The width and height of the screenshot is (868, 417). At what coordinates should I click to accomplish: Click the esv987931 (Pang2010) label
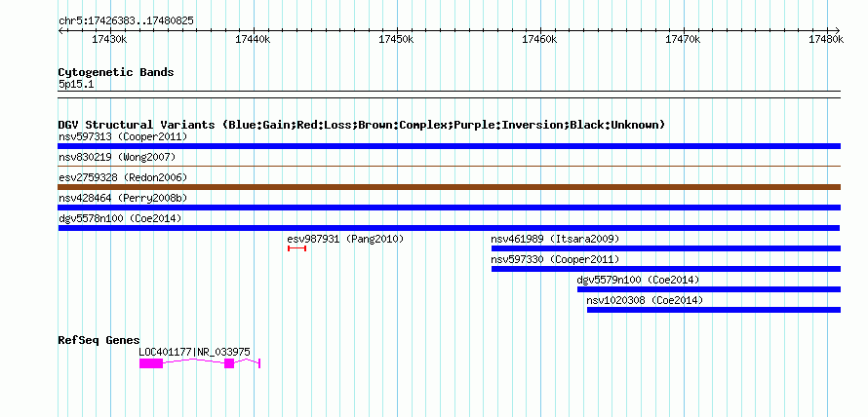(x=345, y=239)
